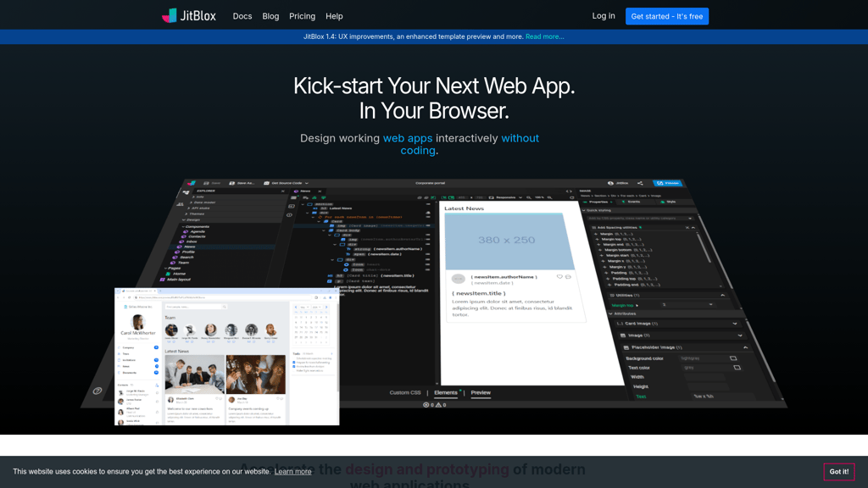Screen dimensions: 868x488
Task: Click Carol McWhorter's avatar in the app preview
Action: pos(138,321)
